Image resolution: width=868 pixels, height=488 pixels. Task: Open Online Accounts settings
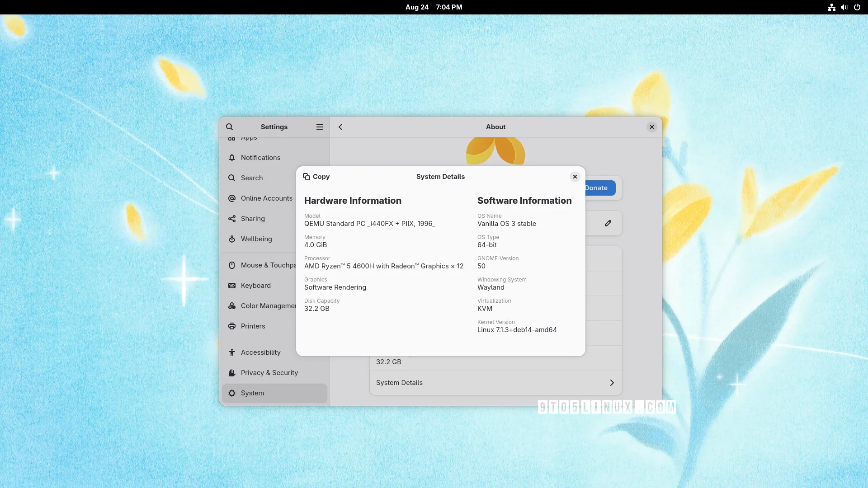point(260,198)
